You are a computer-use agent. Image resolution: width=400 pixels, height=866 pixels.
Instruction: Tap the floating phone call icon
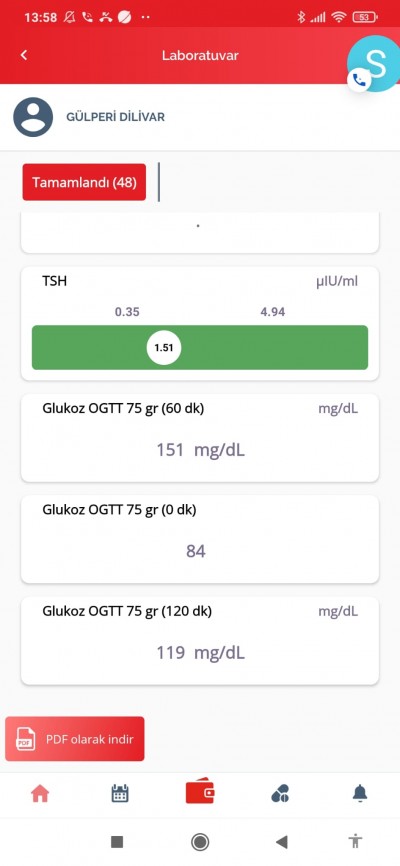click(359, 81)
